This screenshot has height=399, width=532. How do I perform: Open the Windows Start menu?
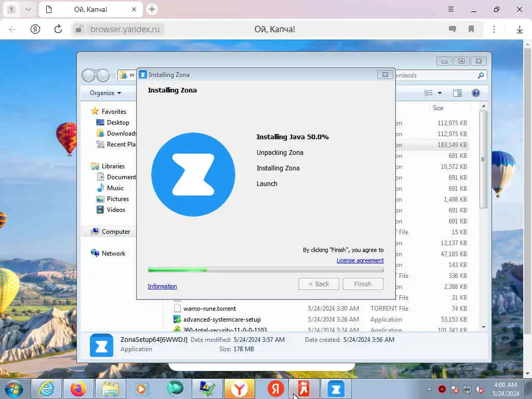point(14,389)
